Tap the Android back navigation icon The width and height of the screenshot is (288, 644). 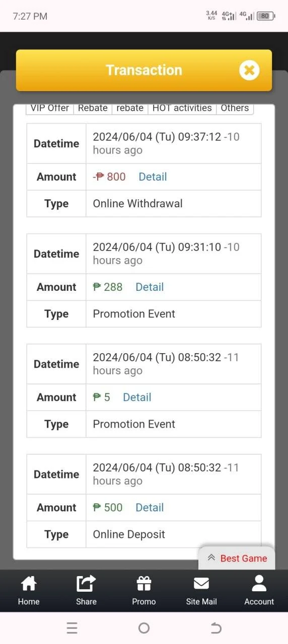coord(216,628)
